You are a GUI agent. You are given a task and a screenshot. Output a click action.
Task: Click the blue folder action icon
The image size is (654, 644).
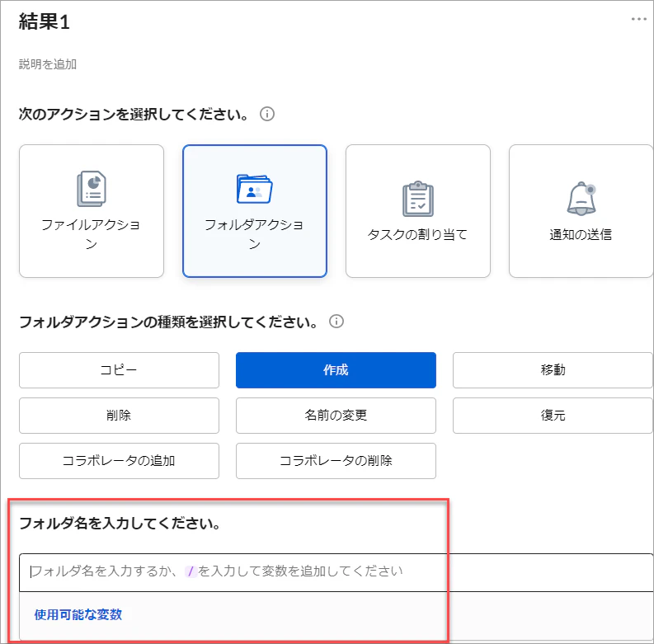pyautogui.click(x=255, y=189)
